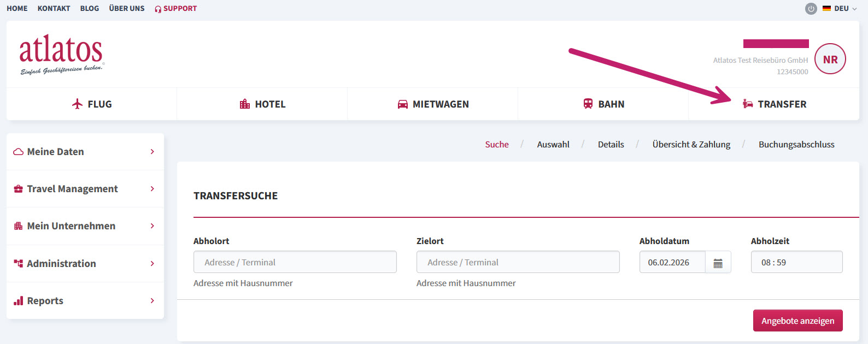Screen dimensions: 868x344
Task: Click the airplane icon on FLUG tab
Action: (x=77, y=104)
